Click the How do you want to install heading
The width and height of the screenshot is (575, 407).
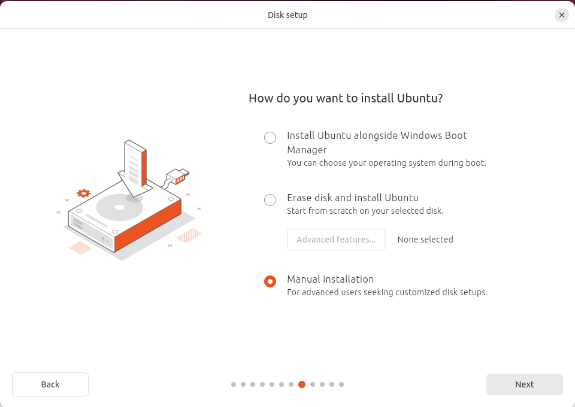(345, 98)
